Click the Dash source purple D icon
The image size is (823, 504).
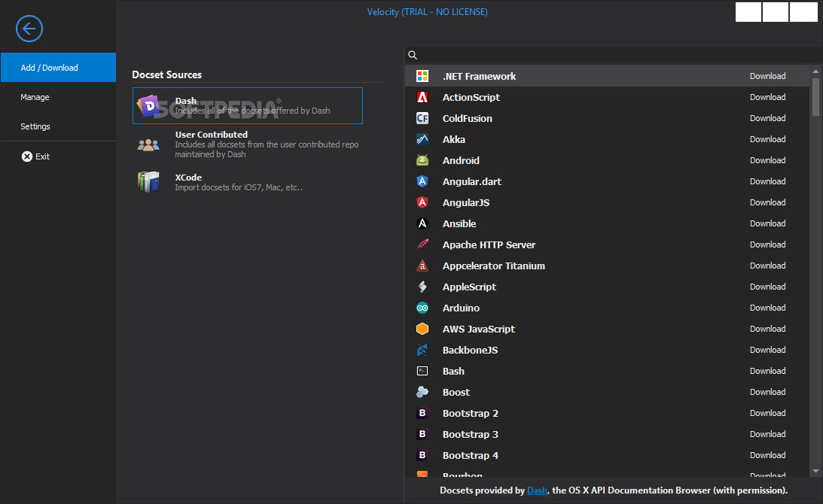coord(148,106)
